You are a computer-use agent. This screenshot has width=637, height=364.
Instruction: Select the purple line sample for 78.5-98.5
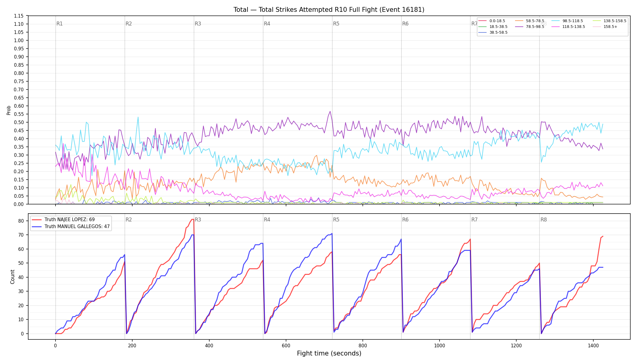[x=519, y=27]
